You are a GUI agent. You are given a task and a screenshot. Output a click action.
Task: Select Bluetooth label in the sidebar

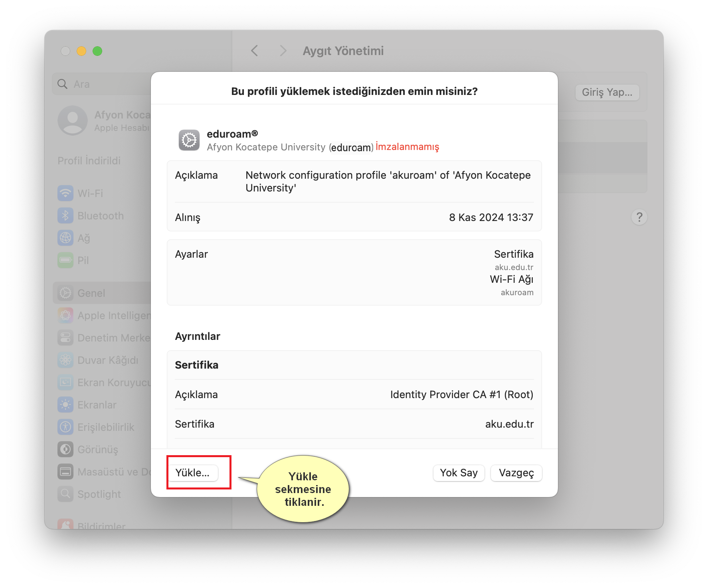coord(101,216)
